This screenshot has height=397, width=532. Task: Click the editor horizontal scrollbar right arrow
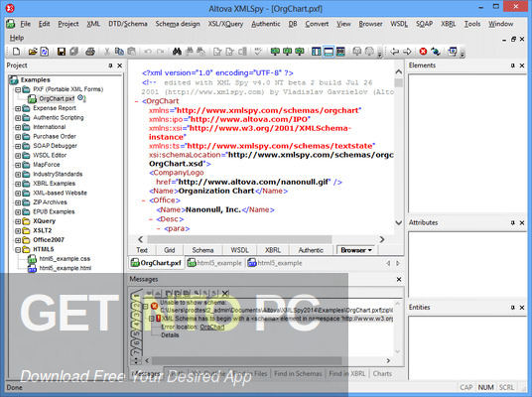pyautogui.click(x=382, y=239)
